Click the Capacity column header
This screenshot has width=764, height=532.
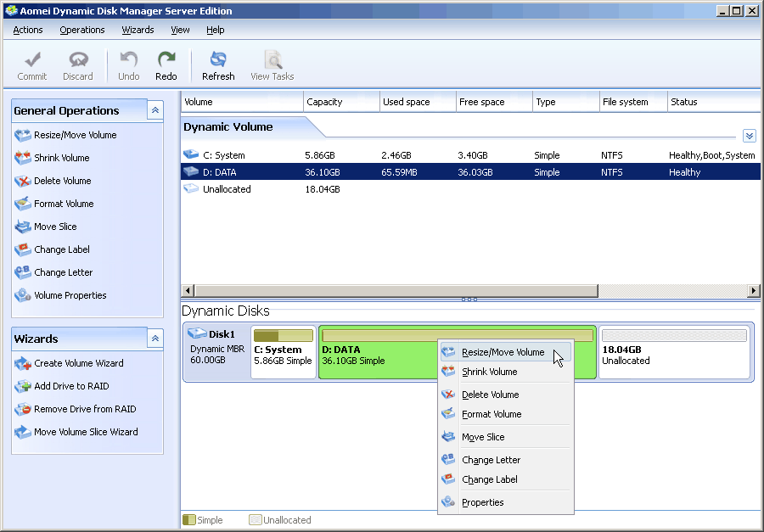click(324, 102)
